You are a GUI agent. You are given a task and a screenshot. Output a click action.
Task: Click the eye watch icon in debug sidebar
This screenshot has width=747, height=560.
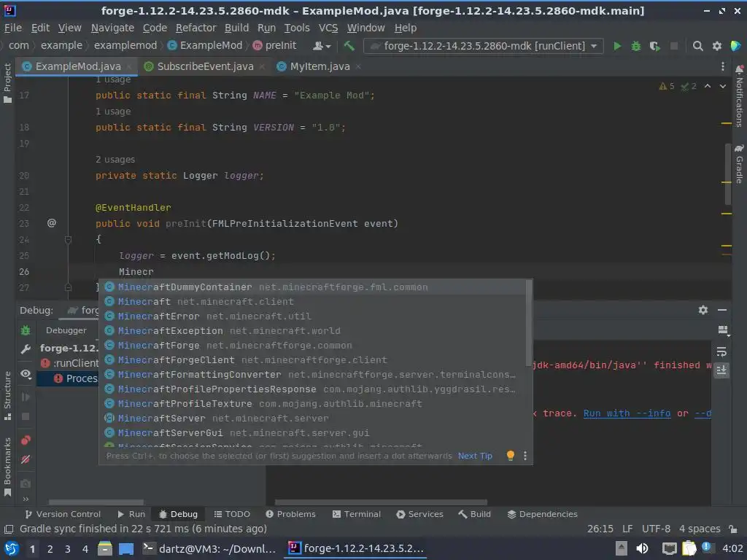26,374
